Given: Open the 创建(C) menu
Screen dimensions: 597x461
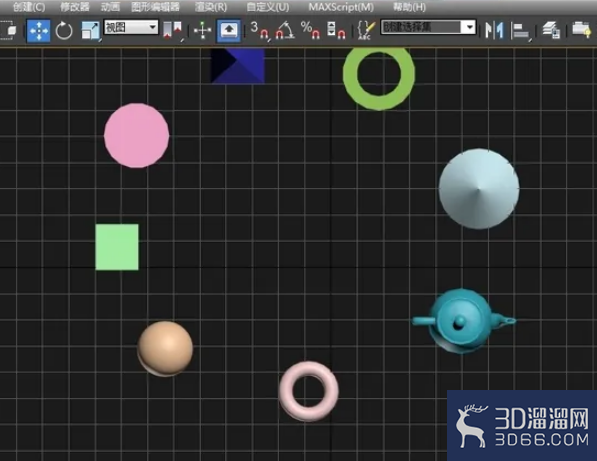Looking at the screenshot, I should tap(29, 7).
